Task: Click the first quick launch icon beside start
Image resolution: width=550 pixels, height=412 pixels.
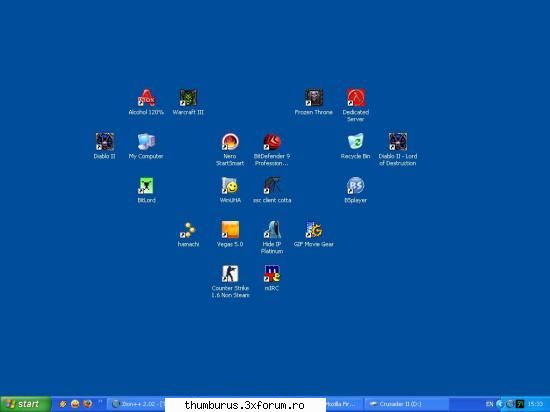Action: point(63,404)
